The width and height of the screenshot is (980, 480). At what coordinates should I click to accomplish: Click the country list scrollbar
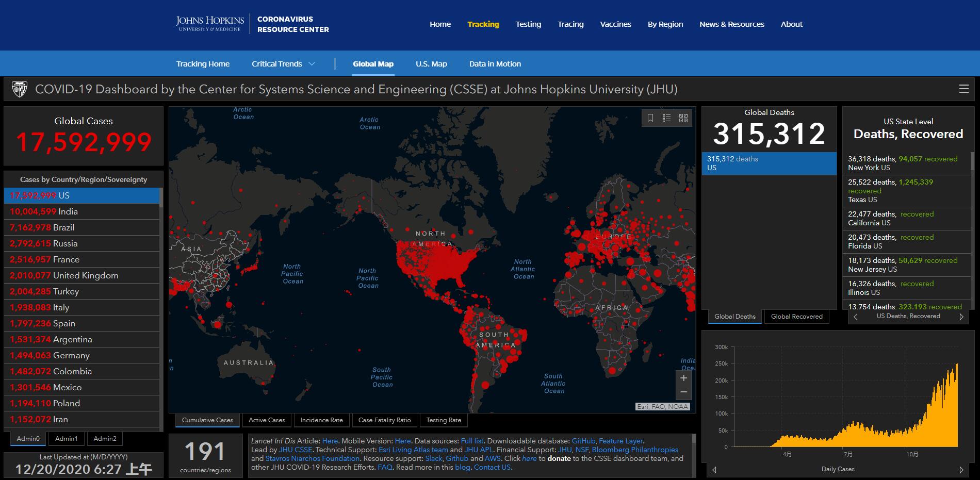tap(161, 309)
